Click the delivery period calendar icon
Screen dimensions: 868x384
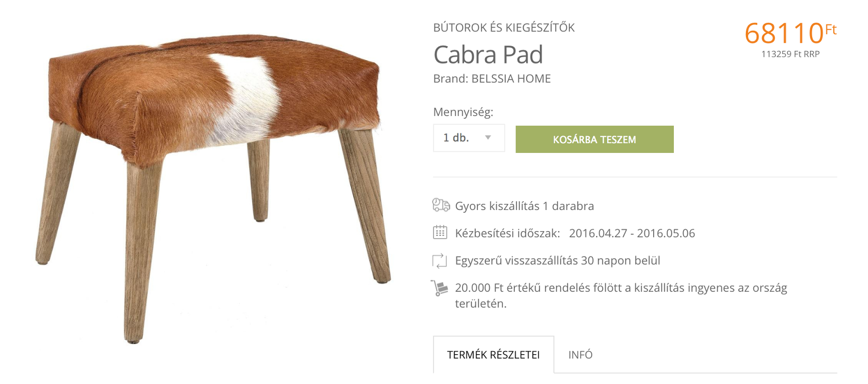tap(440, 233)
